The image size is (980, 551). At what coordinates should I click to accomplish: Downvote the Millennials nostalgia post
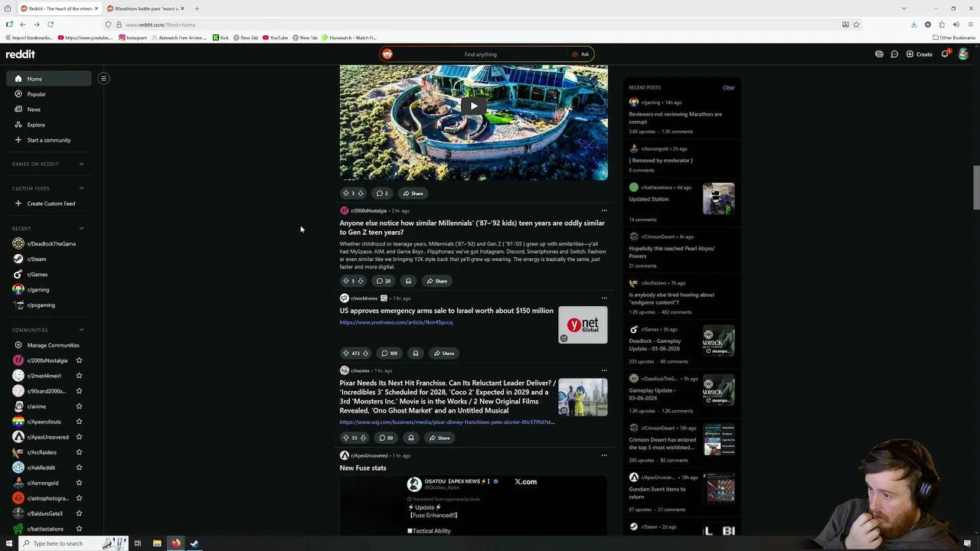pyautogui.click(x=361, y=281)
